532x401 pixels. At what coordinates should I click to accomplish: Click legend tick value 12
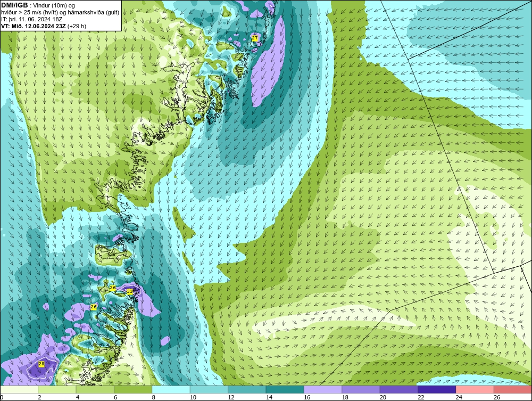tap(231, 397)
